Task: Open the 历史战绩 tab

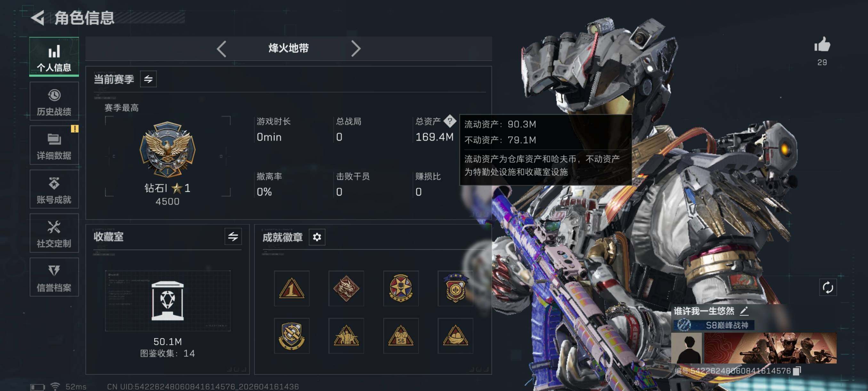Action: 54,101
